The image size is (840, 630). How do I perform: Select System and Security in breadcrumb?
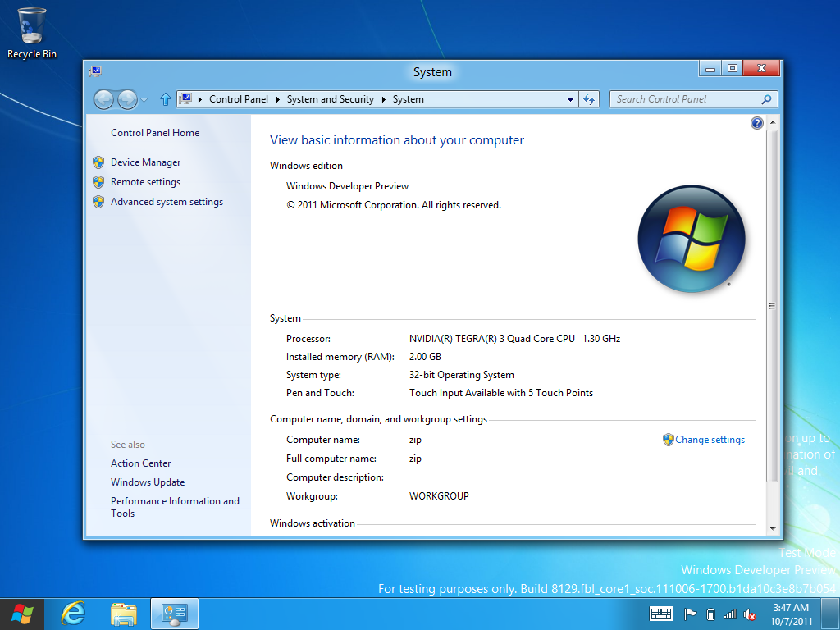330,99
